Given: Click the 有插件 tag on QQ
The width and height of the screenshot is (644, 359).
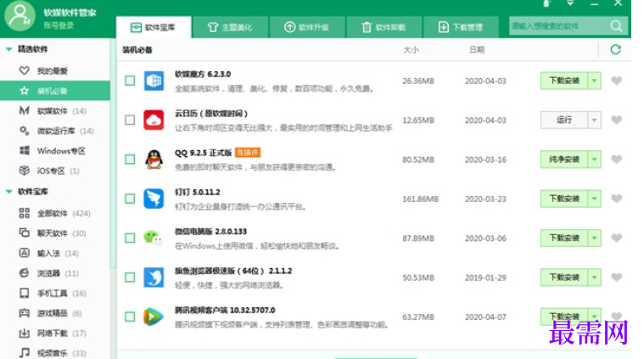Looking at the screenshot, I should pyautogui.click(x=248, y=153).
